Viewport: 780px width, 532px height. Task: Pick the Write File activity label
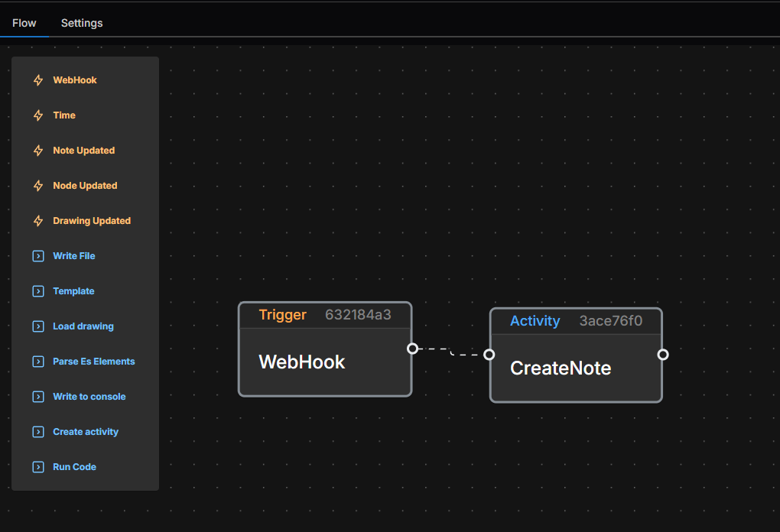[x=73, y=256]
